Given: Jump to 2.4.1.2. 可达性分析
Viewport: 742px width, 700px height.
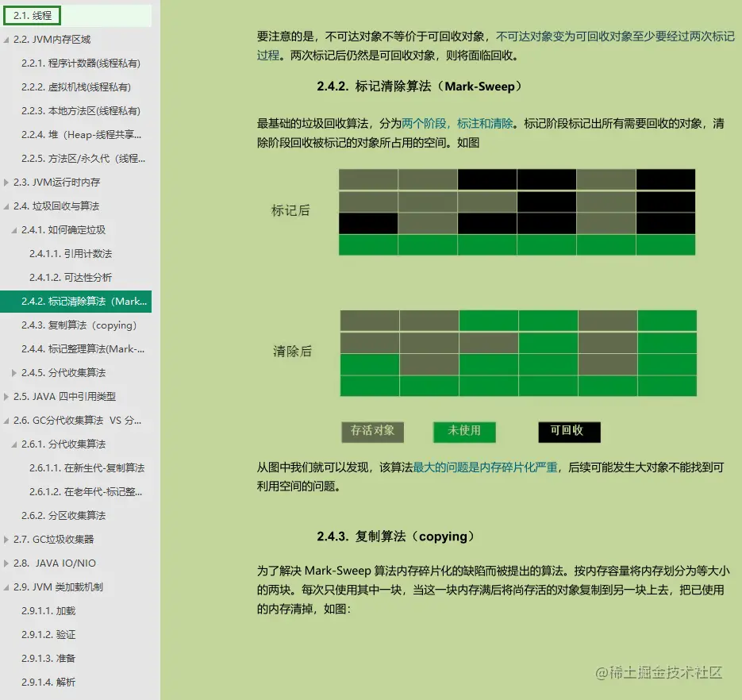Looking at the screenshot, I should click(x=71, y=277).
